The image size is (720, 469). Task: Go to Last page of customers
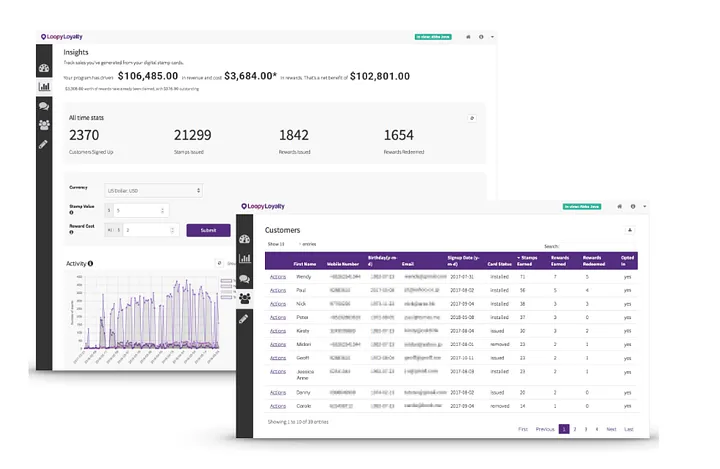(629, 429)
